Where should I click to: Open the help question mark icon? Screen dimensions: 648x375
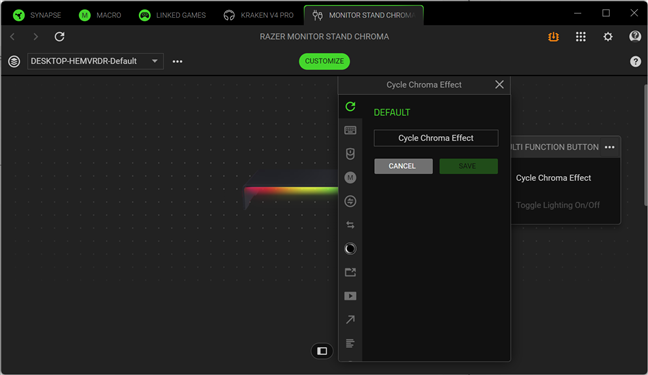click(635, 62)
